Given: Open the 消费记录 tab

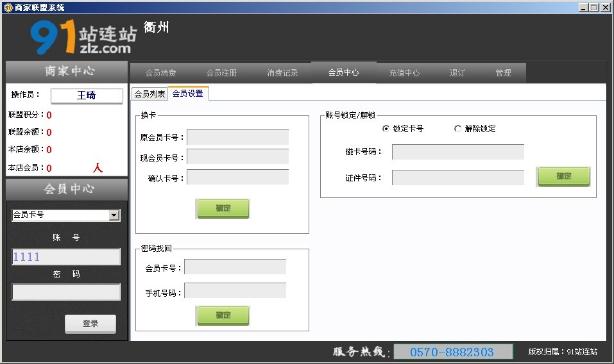Looking at the screenshot, I should [282, 72].
